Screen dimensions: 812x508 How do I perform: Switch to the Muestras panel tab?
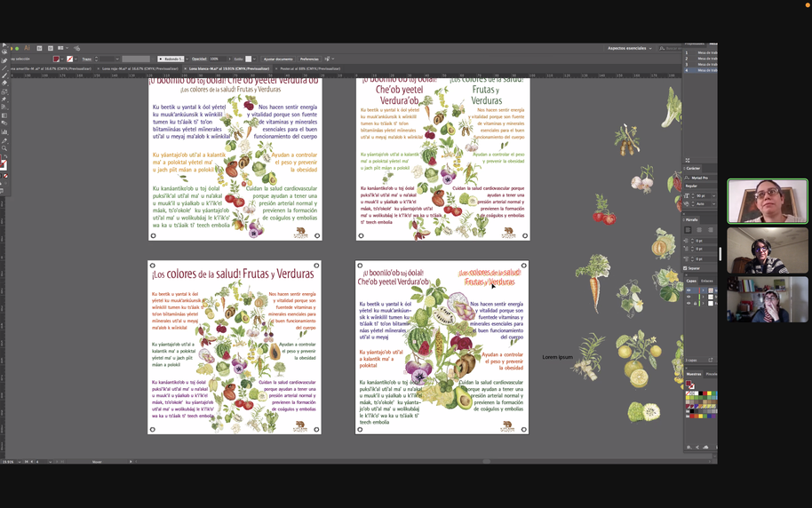[694, 374]
